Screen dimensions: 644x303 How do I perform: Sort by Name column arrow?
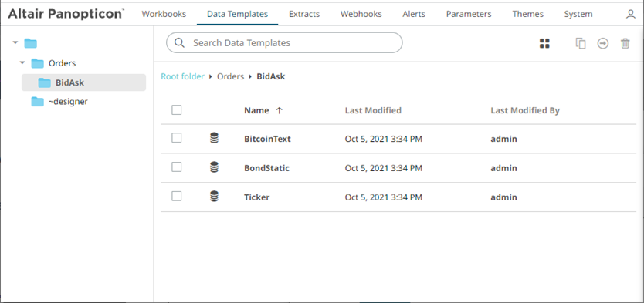(280, 110)
